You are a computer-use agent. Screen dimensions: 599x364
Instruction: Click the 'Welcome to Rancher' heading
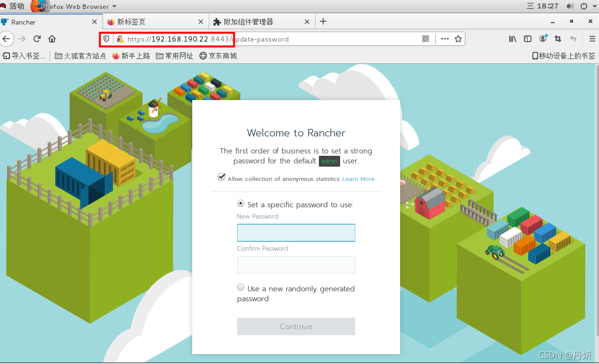pyautogui.click(x=296, y=133)
